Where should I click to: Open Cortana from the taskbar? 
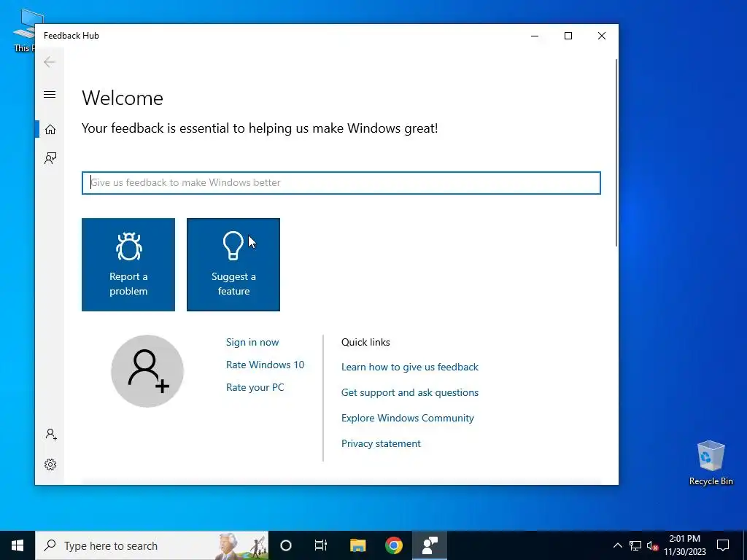[286, 545]
